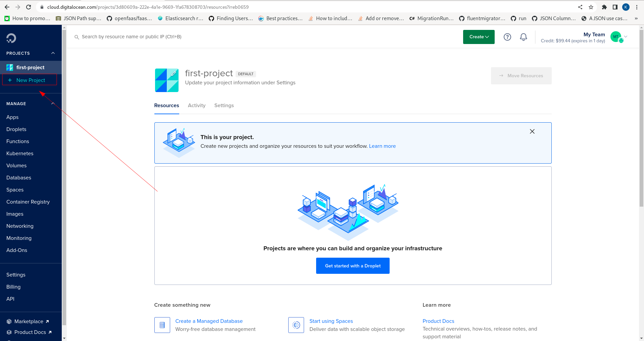Image resolution: width=644 pixels, height=341 pixels.
Task: Collapse the PROJECTS section chevron
Action: coord(53,53)
